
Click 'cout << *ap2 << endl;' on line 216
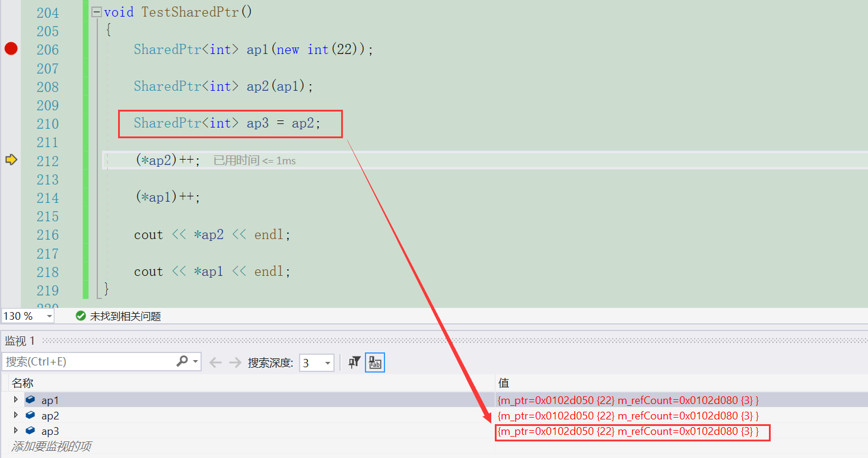pyautogui.click(x=212, y=234)
